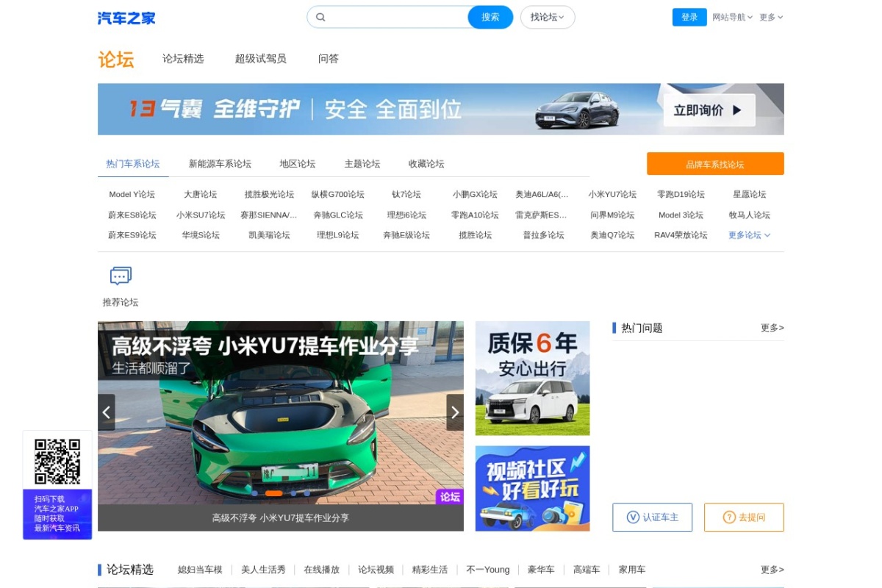
Task: Expand the top 更多 menu
Action: pos(771,17)
